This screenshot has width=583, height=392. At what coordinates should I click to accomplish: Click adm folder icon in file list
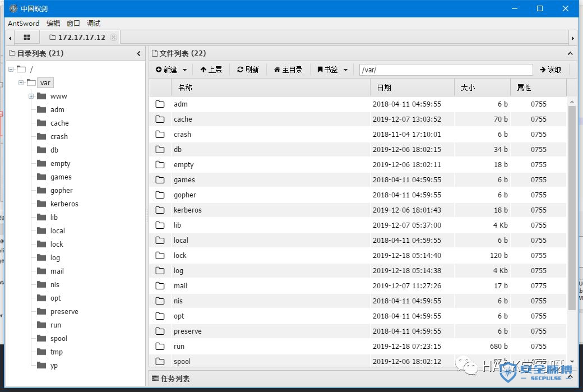coord(160,104)
